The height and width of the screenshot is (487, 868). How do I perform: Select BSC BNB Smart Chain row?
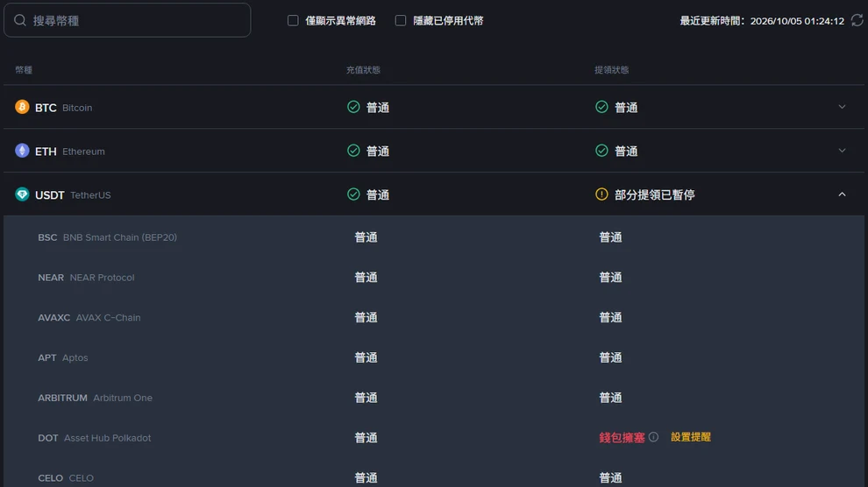(x=434, y=237)
